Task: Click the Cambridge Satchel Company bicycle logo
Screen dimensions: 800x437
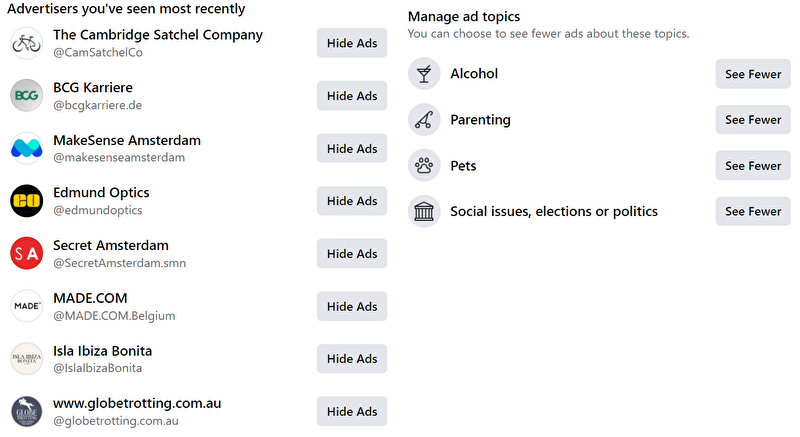Action: tap(26, 43)
